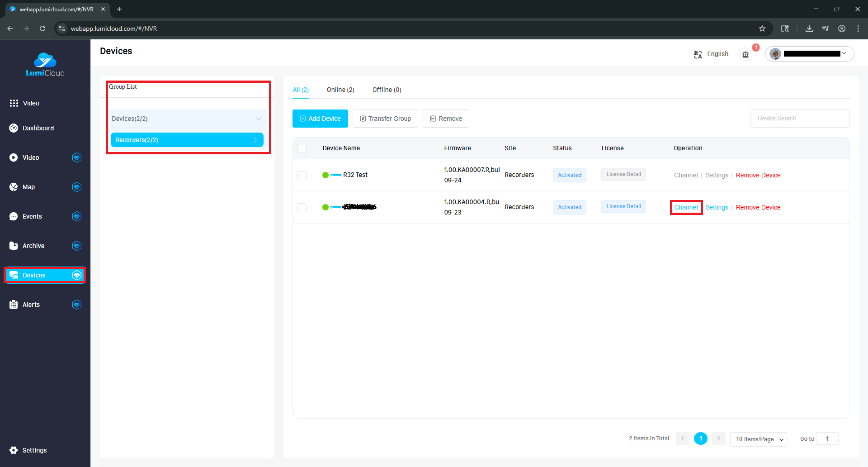868x467 pixels.
Task: Tick the second device row checkbox
Action: (302, 208)
